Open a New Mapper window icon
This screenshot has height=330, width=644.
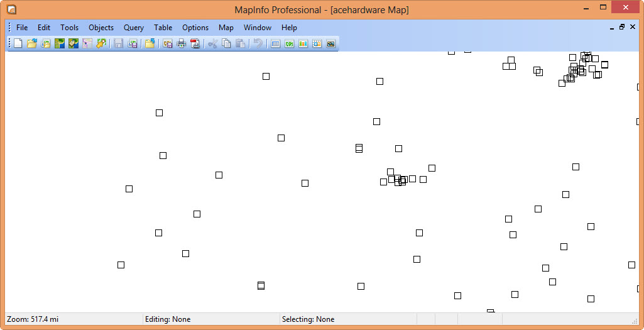point(290,43)
